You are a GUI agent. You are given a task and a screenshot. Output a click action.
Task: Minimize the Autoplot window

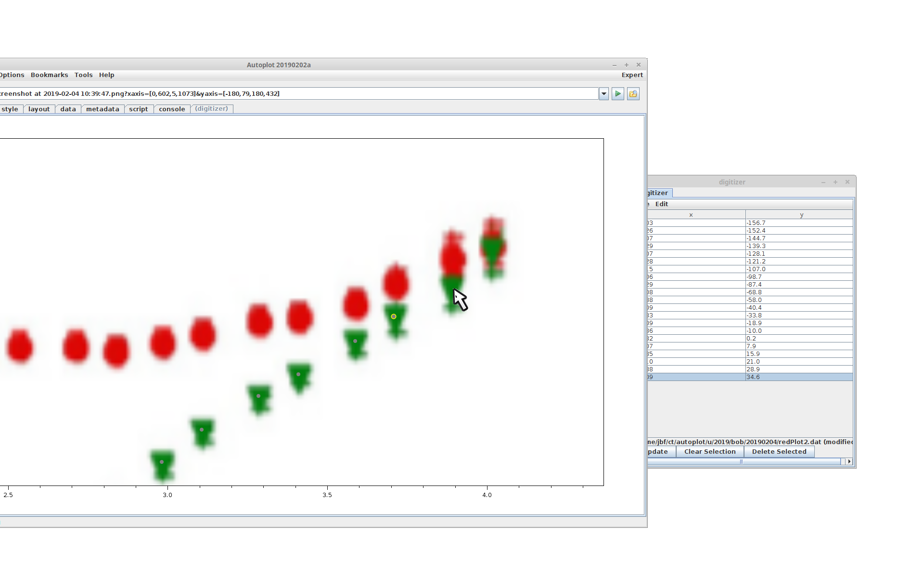(x=615, y=65)
